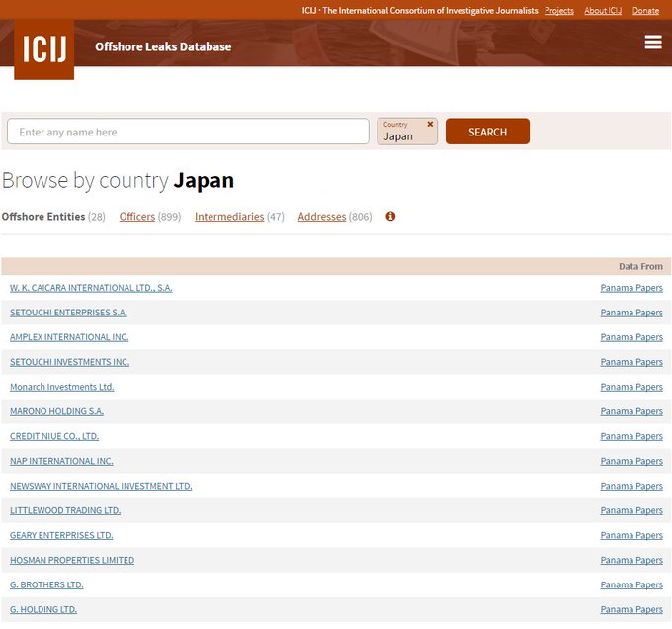Open AMPLEX INTERNATIONAL INC. entity
This screenshot has height=629, width=672.
[x=69, y=337]
